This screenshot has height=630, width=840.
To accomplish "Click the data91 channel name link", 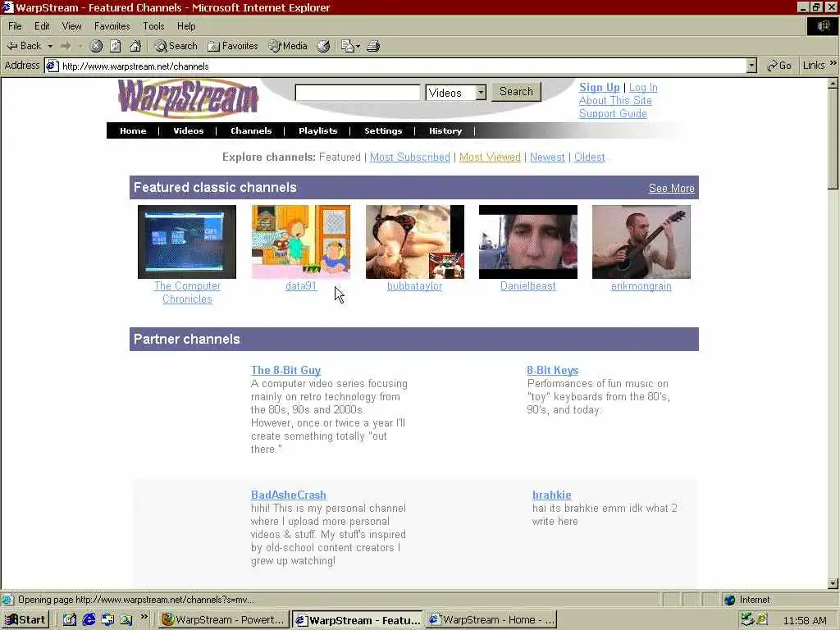I will (x=300, y=286).
